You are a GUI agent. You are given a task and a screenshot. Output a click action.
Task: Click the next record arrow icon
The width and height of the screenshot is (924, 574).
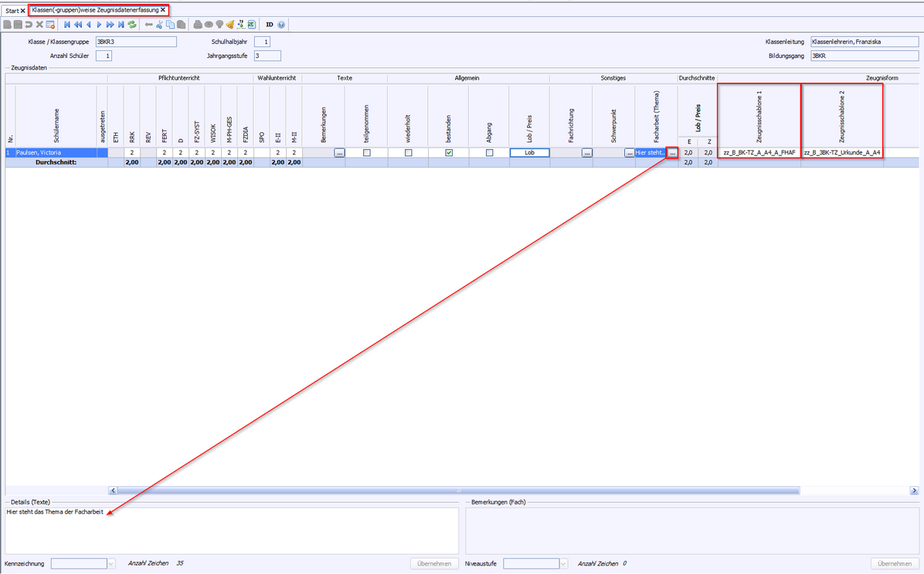coord(100,25)
